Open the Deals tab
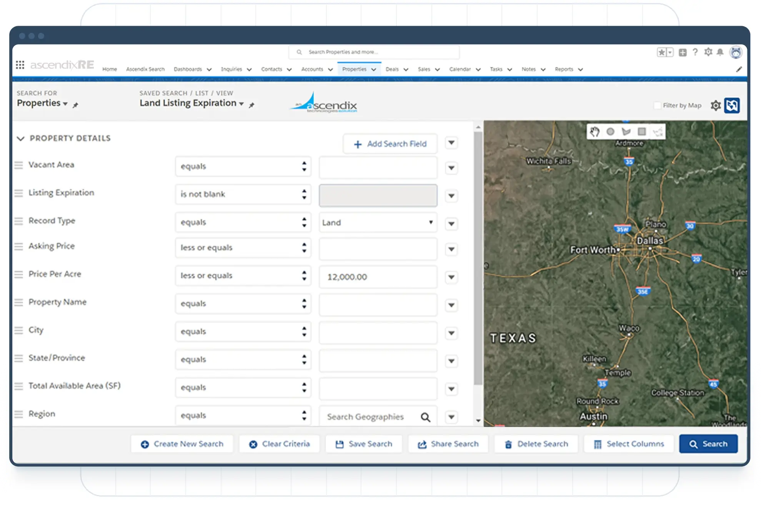Viewport: 761px width, 532px height. tap(392, 69)
